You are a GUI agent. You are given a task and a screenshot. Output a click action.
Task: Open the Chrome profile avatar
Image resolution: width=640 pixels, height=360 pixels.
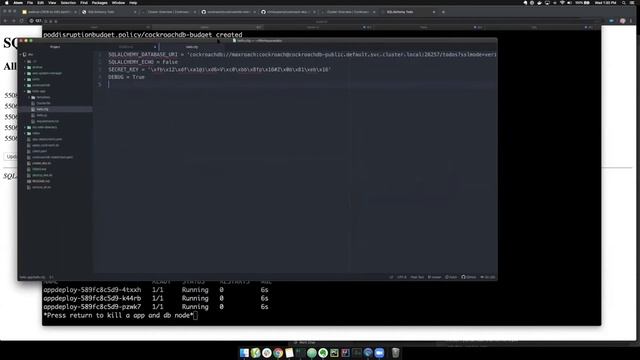pyautogui.click(x=622, y=21)
